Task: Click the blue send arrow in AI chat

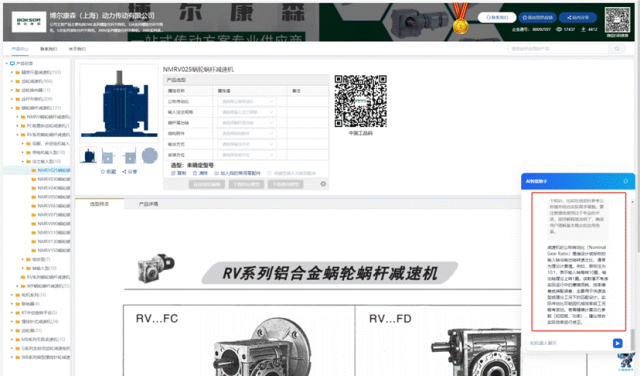Action: (x=618, y=343)
